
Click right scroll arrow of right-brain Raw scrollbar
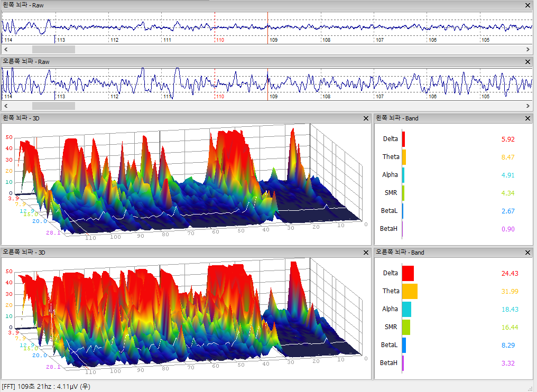(528, 106)
